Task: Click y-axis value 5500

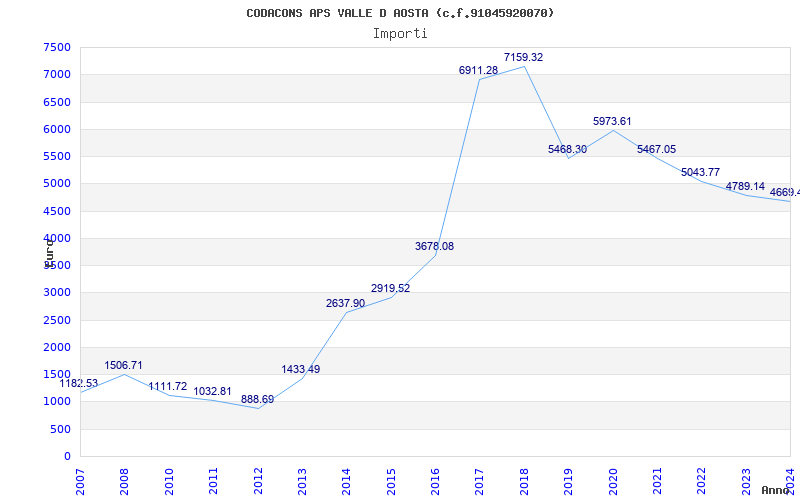Action: 57,157
